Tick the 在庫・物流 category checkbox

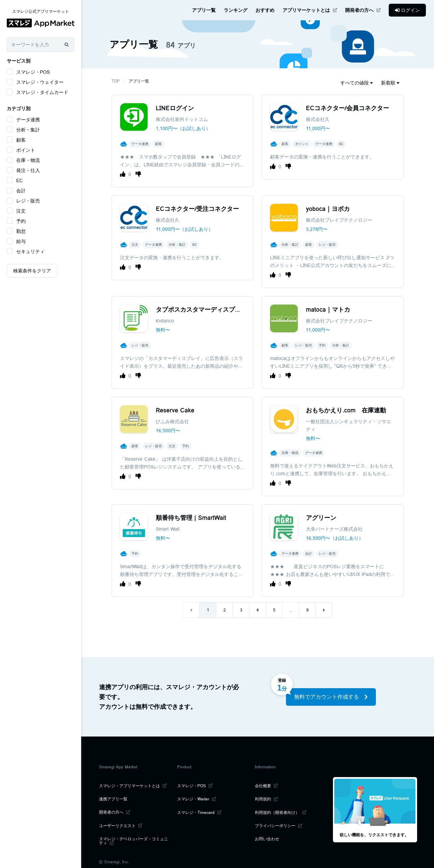(x=10, y=160)
